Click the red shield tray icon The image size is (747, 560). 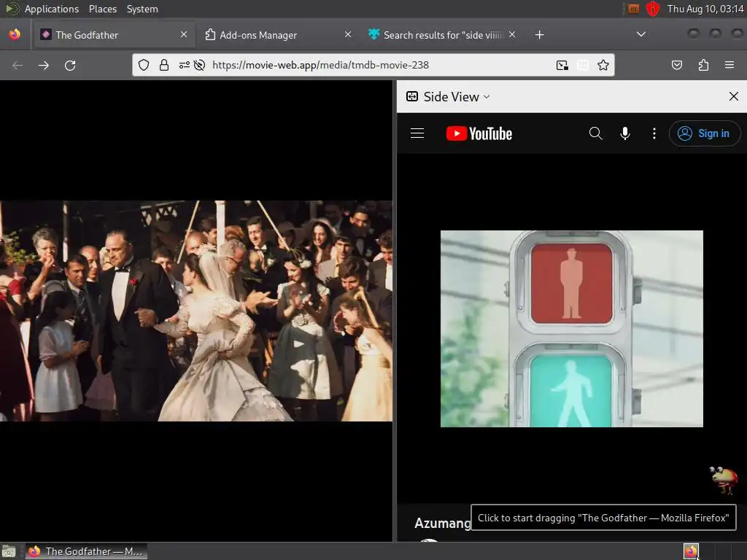click(653, 9)
